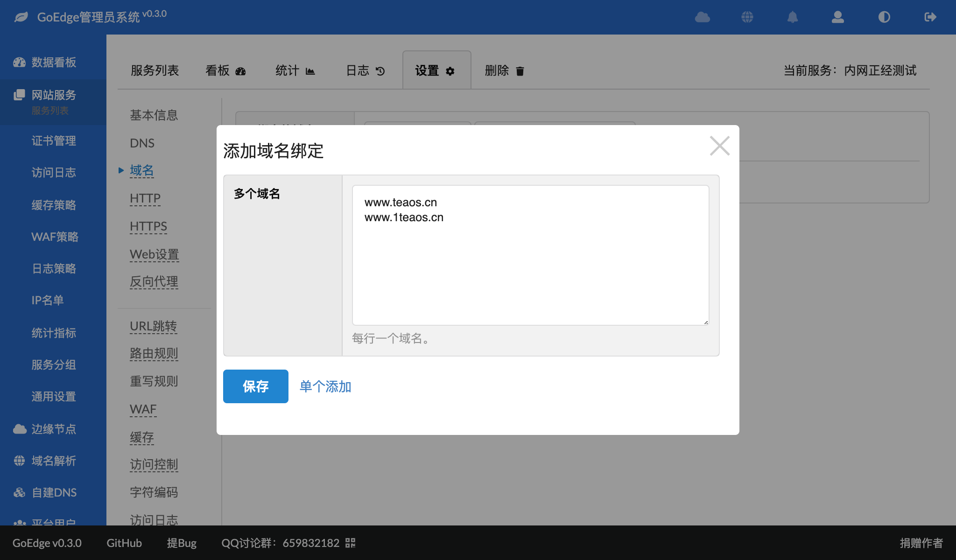Screen dimensions: 956x560
Task: Open the 看板 tab
Action: click(x=225, y=70)
